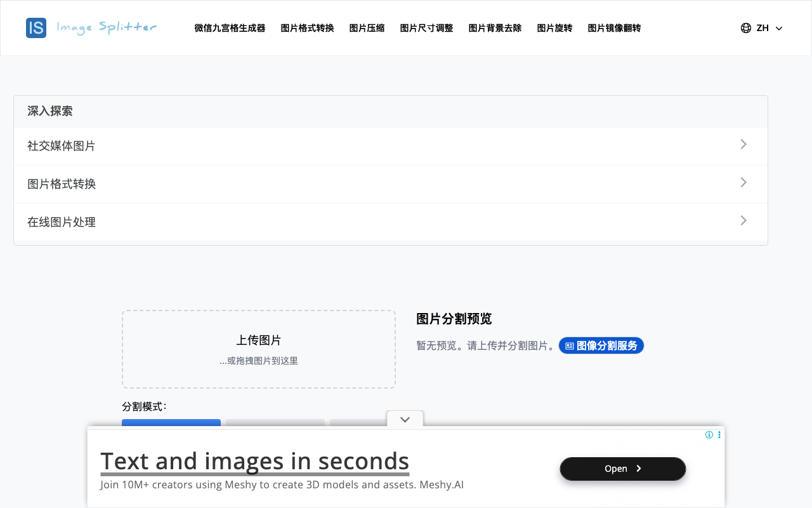Click the globe language icon
This screenshot has width=812, height=508.
pos(746,28)
